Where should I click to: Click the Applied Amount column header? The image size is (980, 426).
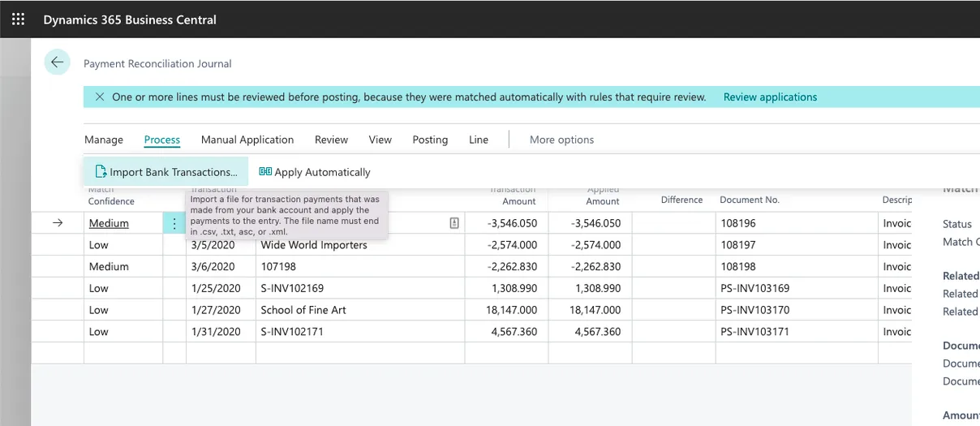tap(603, 196)
